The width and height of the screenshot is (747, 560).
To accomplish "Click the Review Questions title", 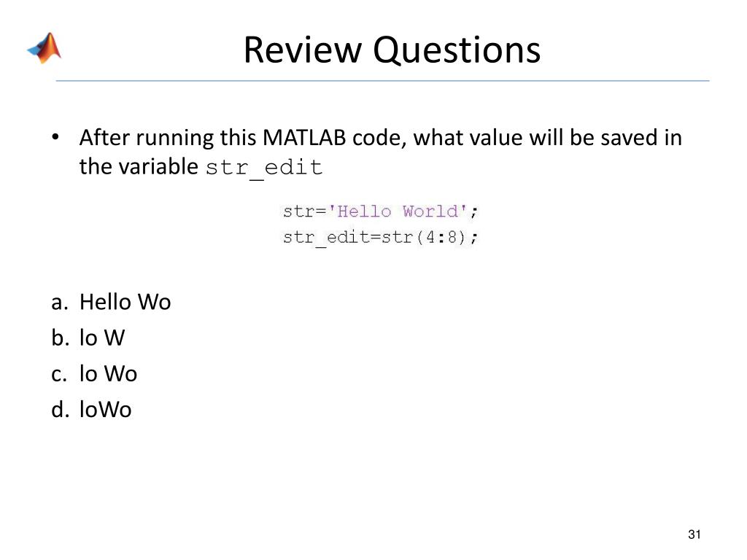I will (392, 50).
